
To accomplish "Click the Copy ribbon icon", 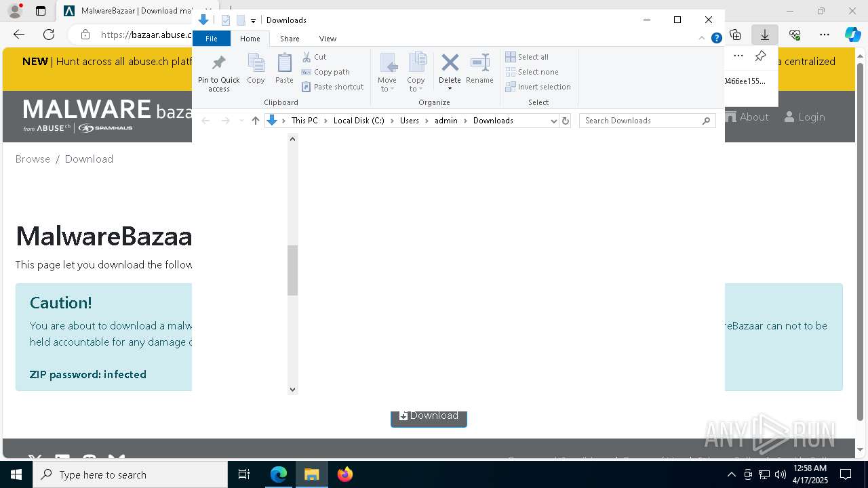I will (256, 68).
